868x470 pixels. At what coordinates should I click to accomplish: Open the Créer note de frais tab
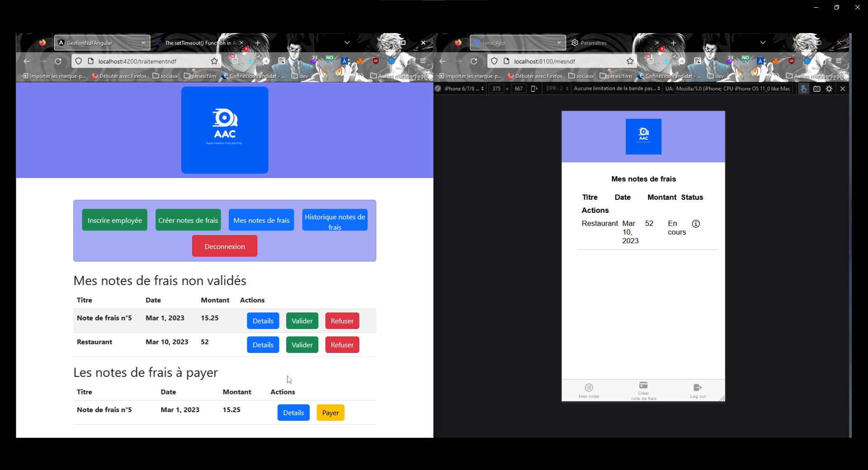[643, 390]
